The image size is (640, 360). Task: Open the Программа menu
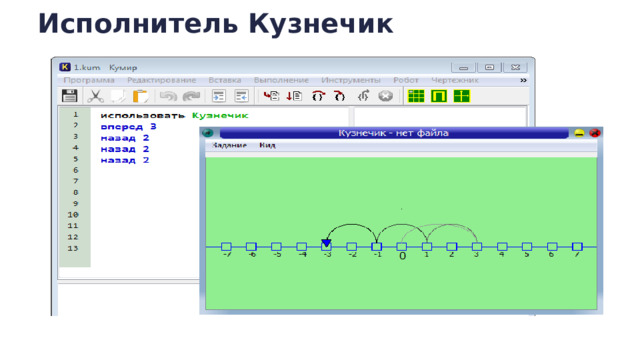(x=89, y=80)
